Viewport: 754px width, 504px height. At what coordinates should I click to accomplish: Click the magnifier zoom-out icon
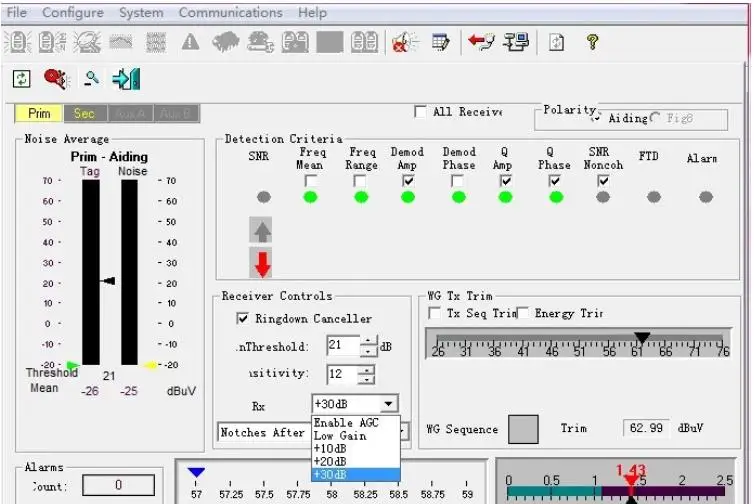tap(91, 78)
